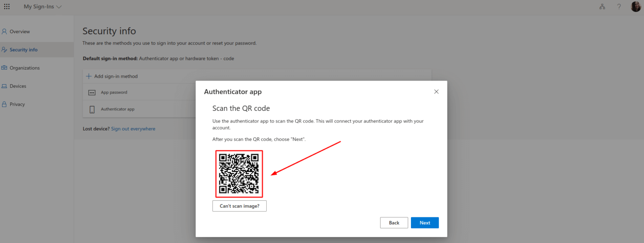The width and height of the screenshot is (644, 243).
Task: Click the App password keypad icon
Action: click(92, 92)
